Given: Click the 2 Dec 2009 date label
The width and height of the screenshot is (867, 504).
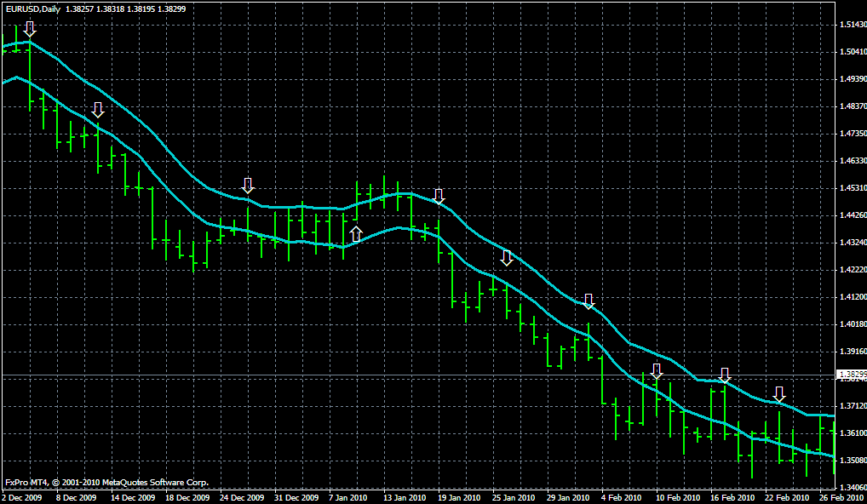Looking at the screenshot, I should (21, 497).
